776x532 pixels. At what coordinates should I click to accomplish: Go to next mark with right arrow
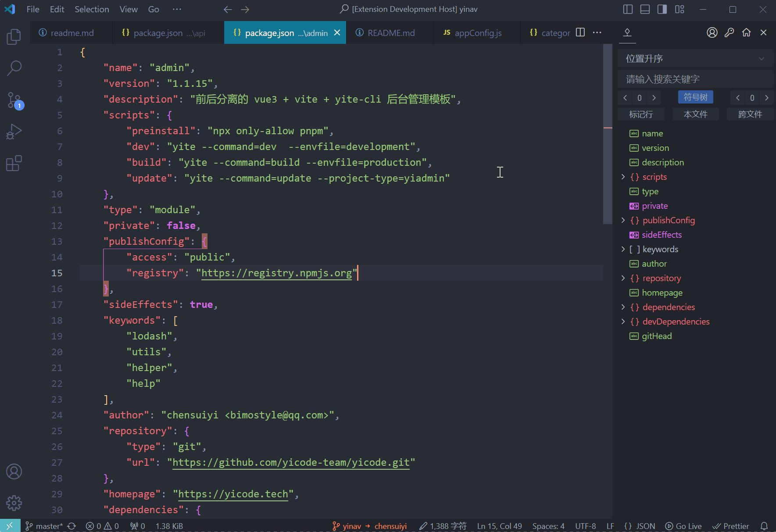[x=654, y=97]
